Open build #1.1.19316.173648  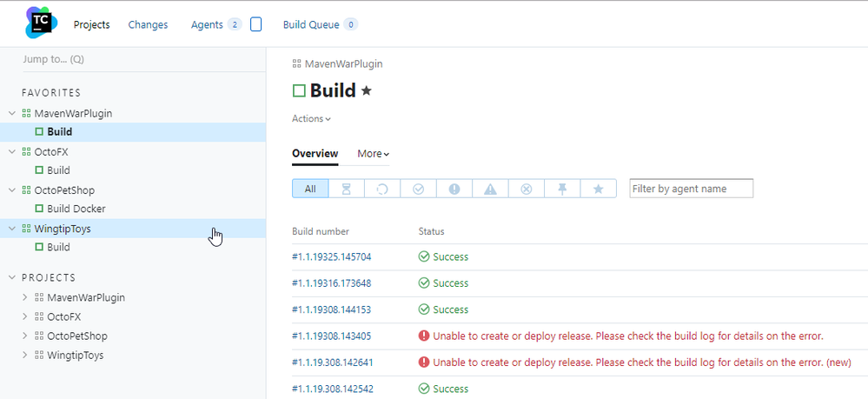coord(332,283)
